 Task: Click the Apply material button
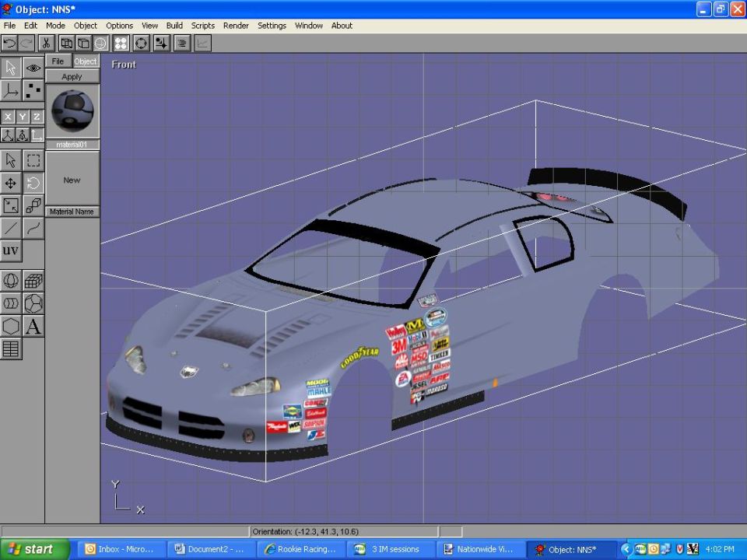pos(72,77)
